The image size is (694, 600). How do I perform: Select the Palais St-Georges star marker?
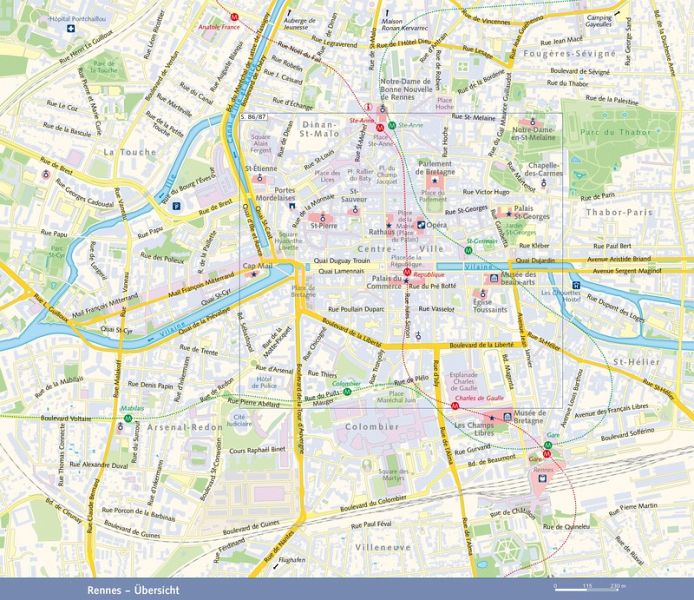point(509,214)
